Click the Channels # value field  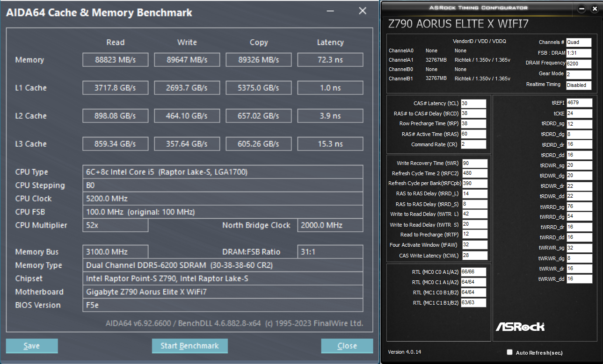578,43
